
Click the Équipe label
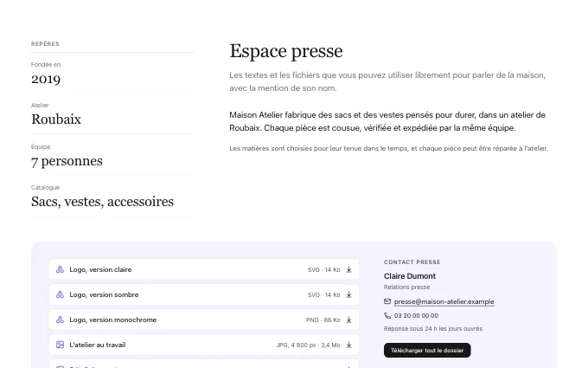41,147
